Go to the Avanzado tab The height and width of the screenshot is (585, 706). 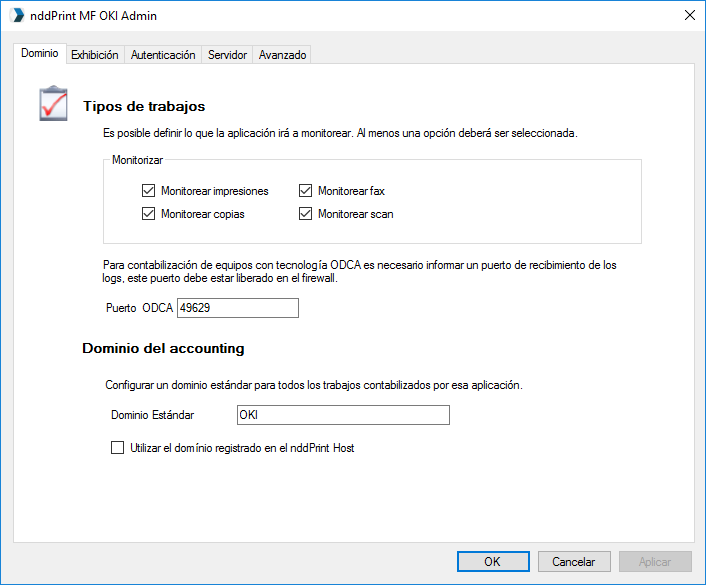pyautogui.click(x=282, y=55)
